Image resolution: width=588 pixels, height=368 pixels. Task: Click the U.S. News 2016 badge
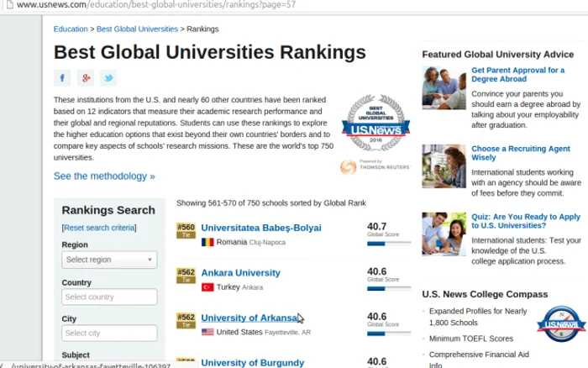tap(375, 123)
